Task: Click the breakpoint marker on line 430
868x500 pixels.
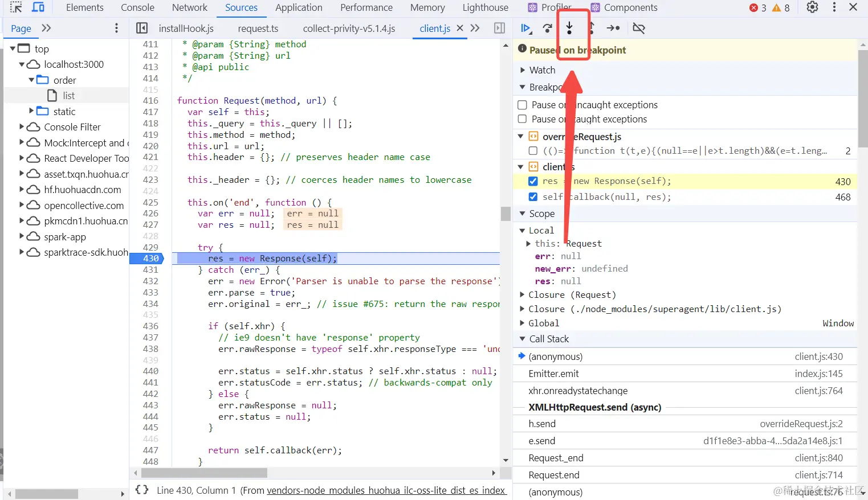Action: click(147, 259)
